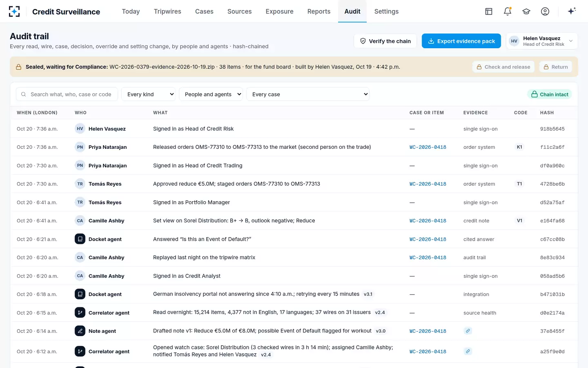Click Correlator agent icon at 6:15 a.m.
This screenshot has height=368, width=588.
[x=80, y=312]
